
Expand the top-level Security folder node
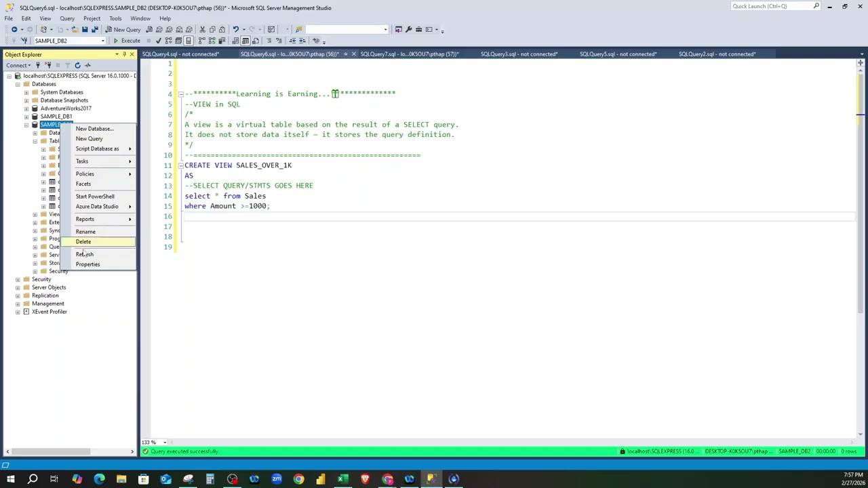click(x=18, y=279)
